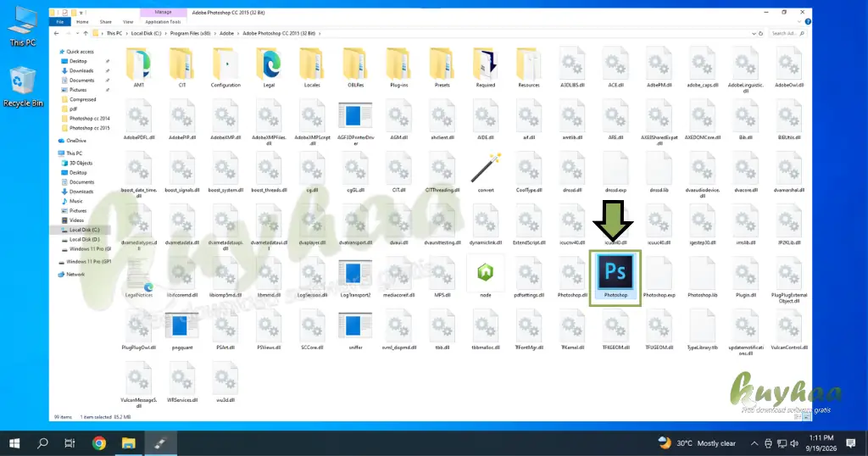Open the Plug-ins folder
This screenshot has width=868, height=456.
[x=398, y=67]
